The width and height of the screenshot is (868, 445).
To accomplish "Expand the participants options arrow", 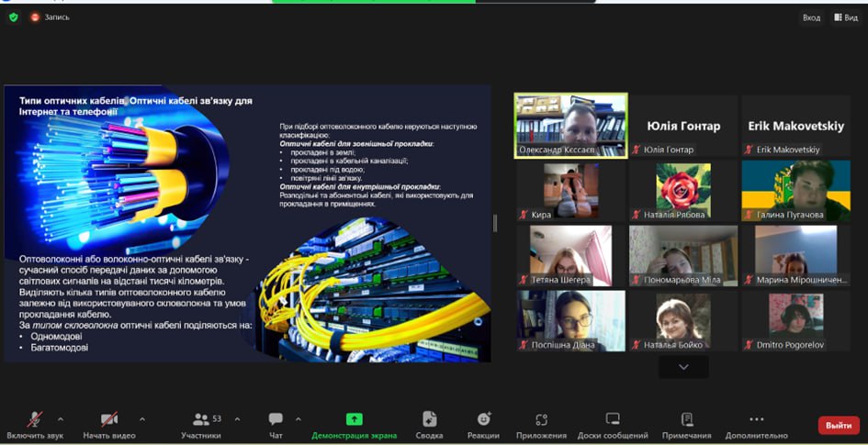I will pos(237,418).
